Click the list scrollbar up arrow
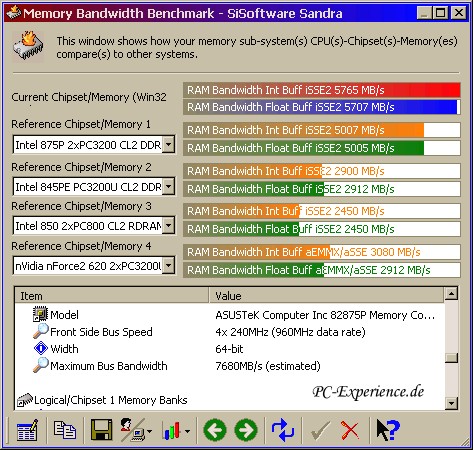 click(x=452, y=294)
